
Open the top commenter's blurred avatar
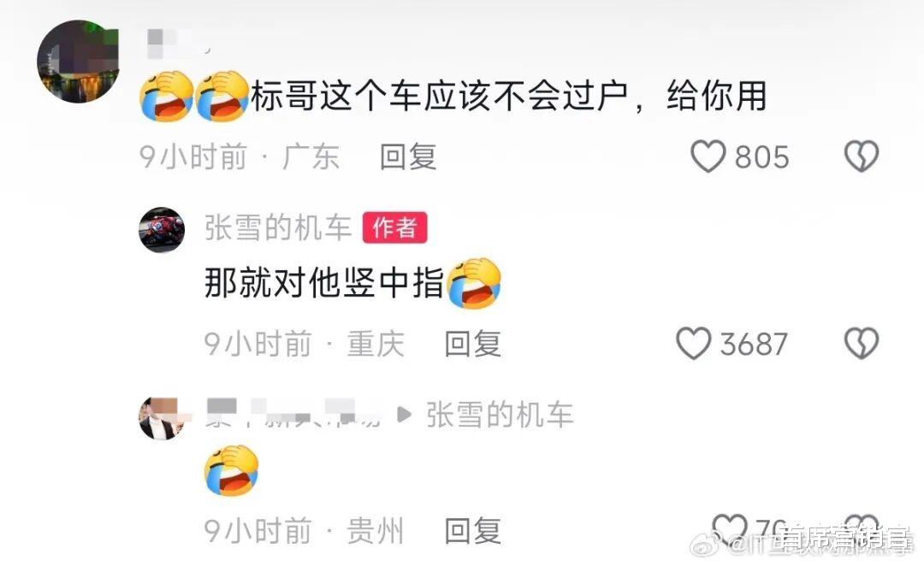(79, 62)
